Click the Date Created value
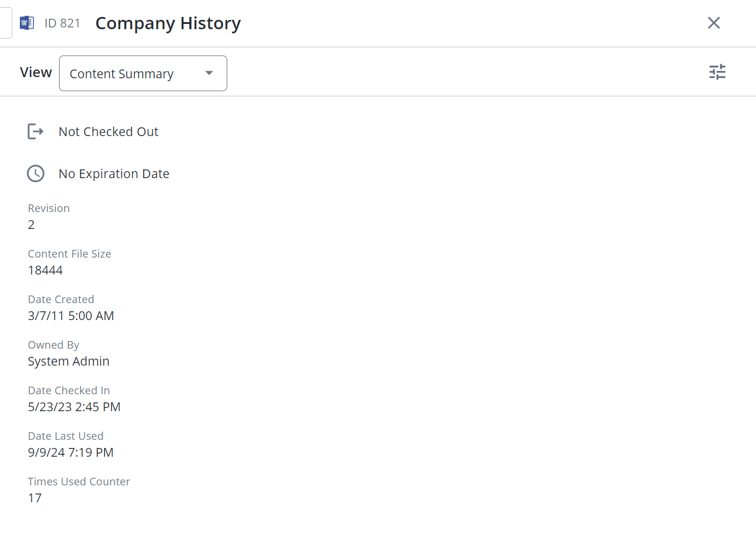This screenshot has height=549, width=756. point(71,316)
